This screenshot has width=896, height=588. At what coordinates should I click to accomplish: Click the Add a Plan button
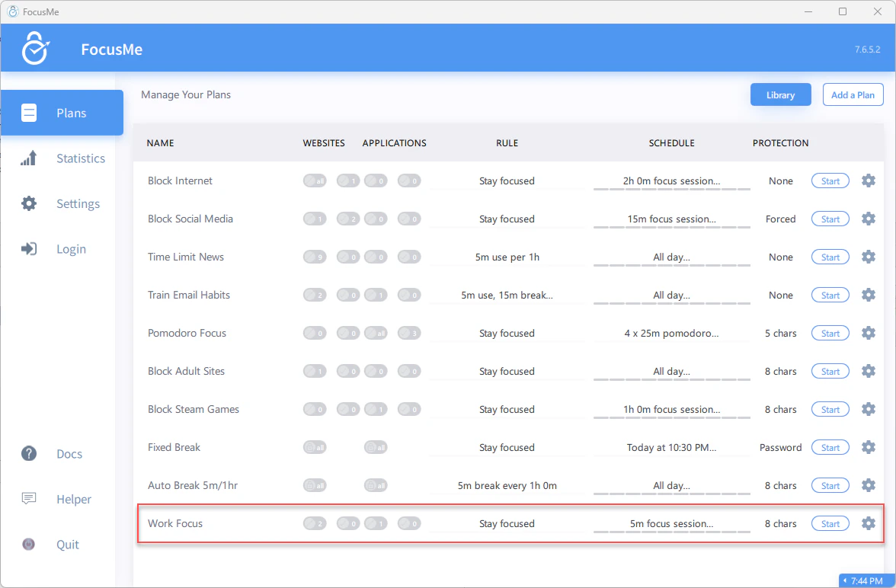[853, 95]
